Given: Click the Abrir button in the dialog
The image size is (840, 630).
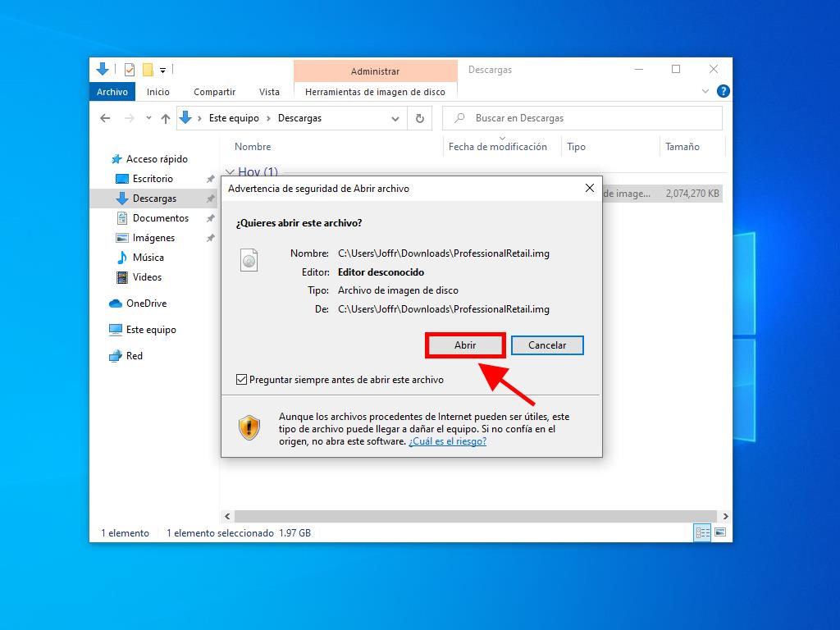Looking at the screenshot, I should 464,345.
